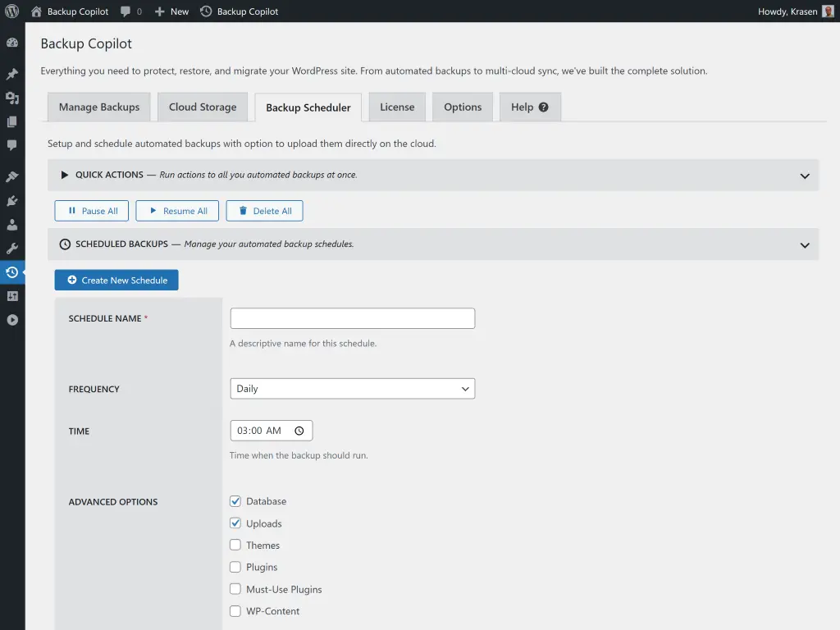The width and height of the screenshot is (840, 630).
Task: Open the Plugins icon in the sidebar
Action: pyautogui.click(x=12, y=199)
